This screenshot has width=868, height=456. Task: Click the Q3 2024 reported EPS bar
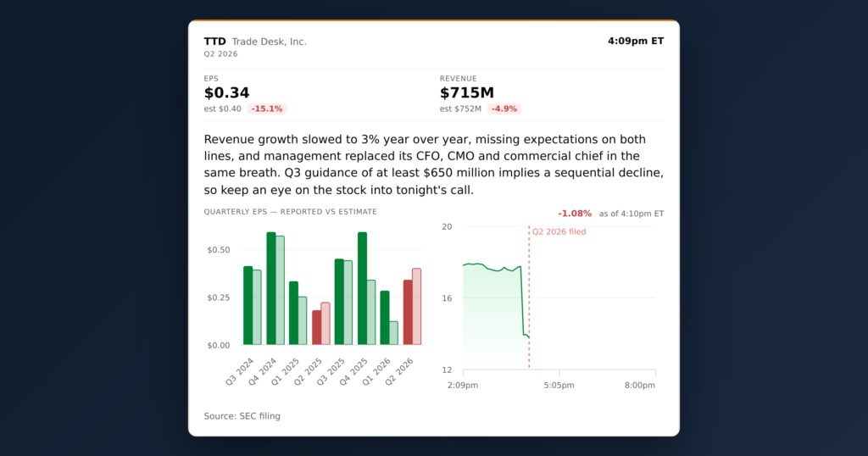tap(248, 305)
